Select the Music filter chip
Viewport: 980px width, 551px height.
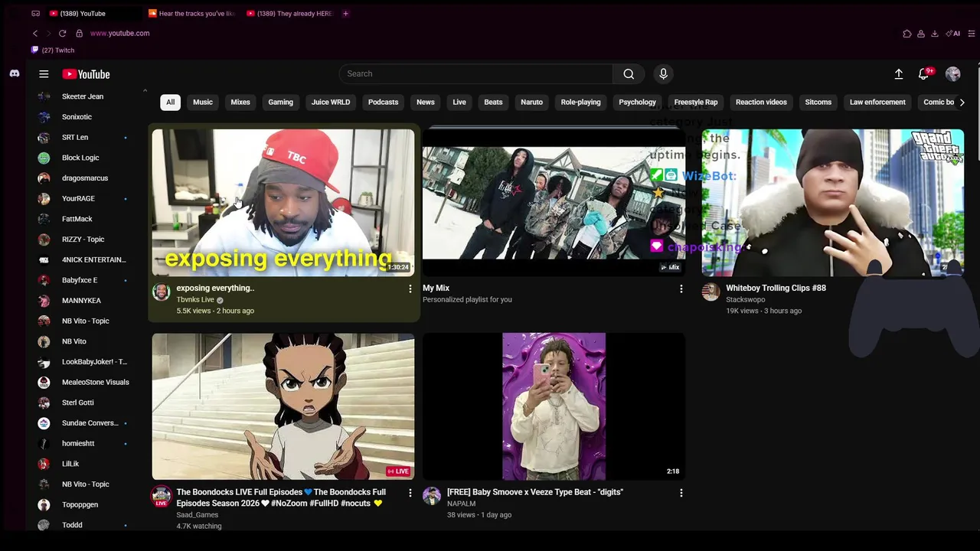(203, 102)
